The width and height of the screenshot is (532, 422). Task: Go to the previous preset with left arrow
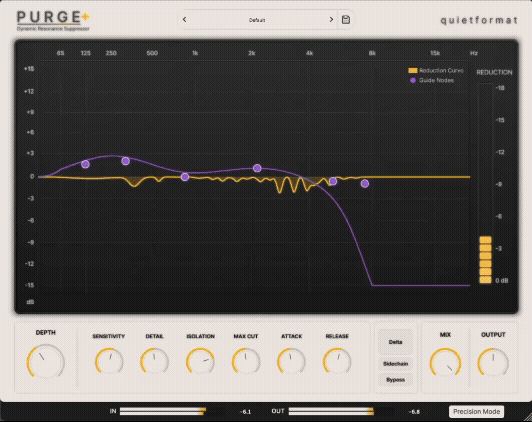pyautogui.click(x=185, y=20)
